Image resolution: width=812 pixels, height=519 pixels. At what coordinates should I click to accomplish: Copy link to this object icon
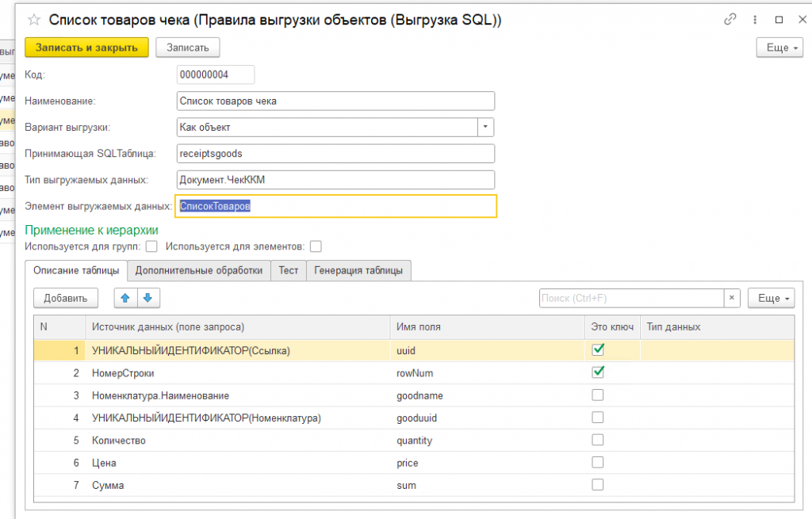coord(730,20)
